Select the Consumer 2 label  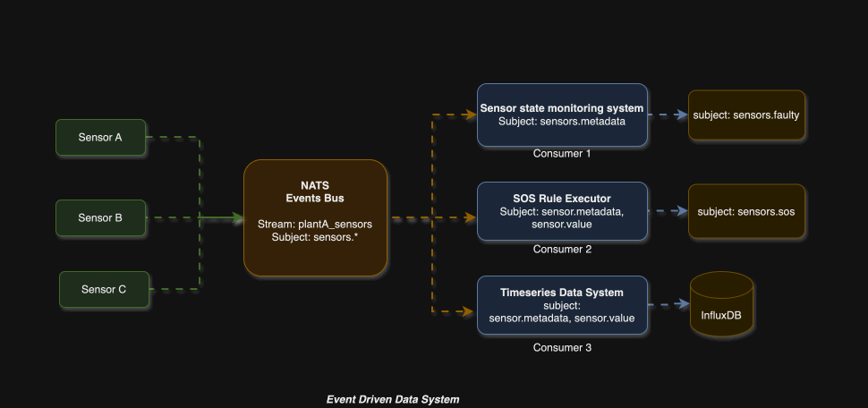tap(562, 249)
